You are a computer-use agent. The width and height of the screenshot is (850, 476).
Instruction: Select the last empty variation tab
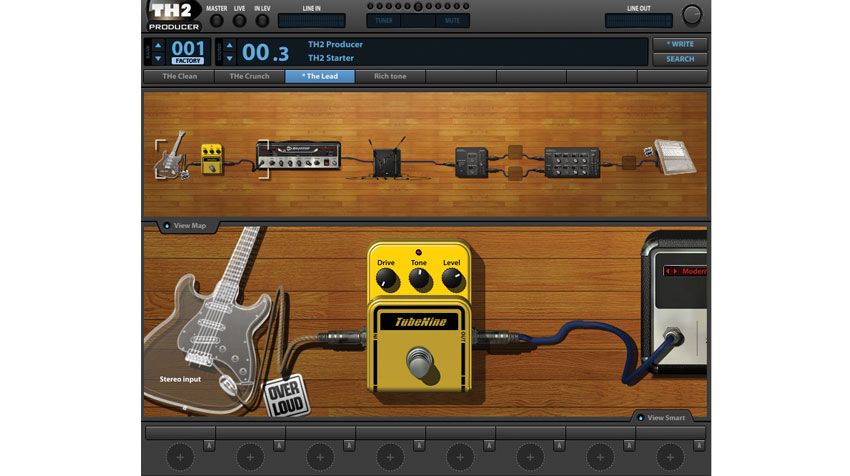pyautogui.click(x=672, y=76)
